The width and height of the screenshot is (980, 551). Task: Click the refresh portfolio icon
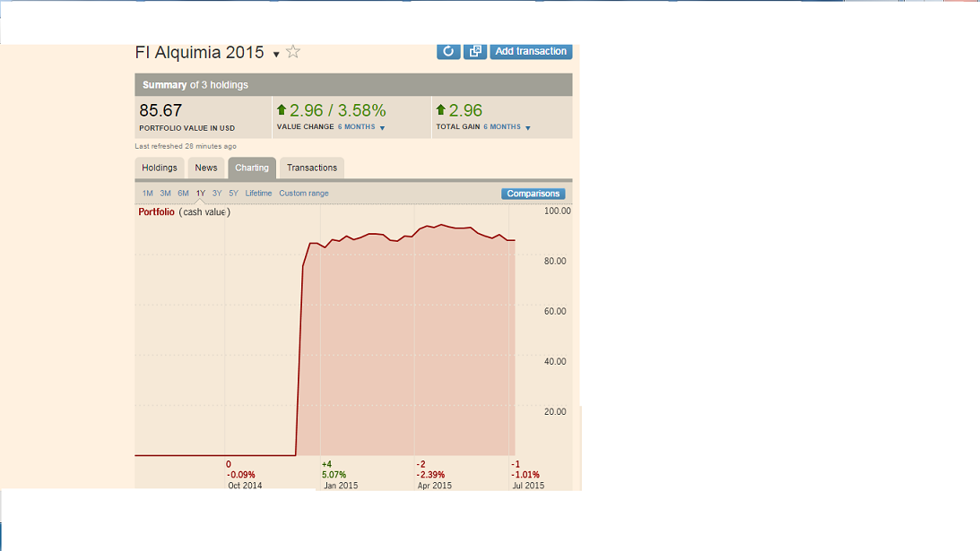pyautogui.click(x=448, y=51)
